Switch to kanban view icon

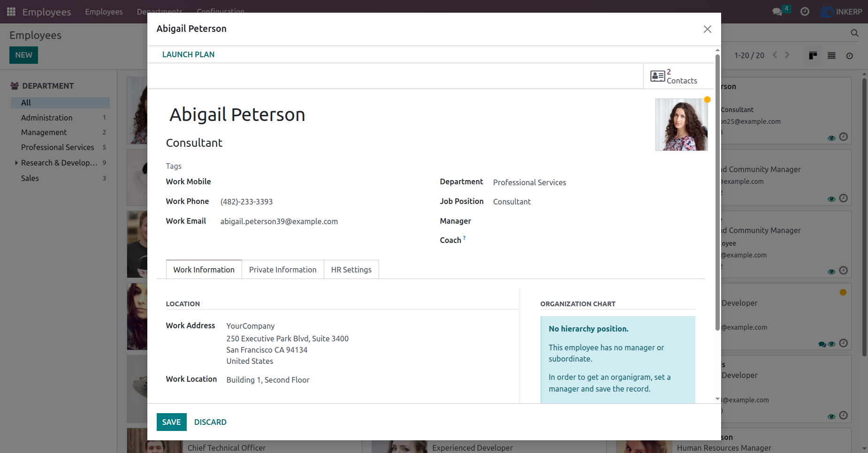tap(813, 55)
